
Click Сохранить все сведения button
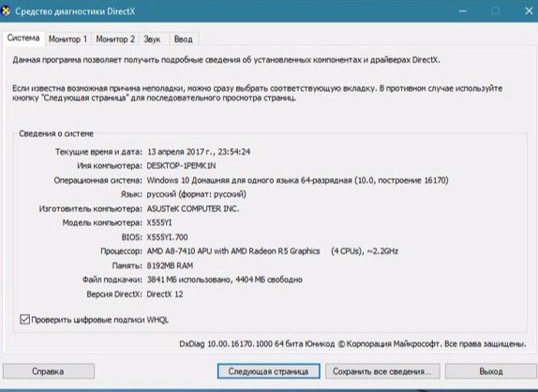tap(382, 371)
